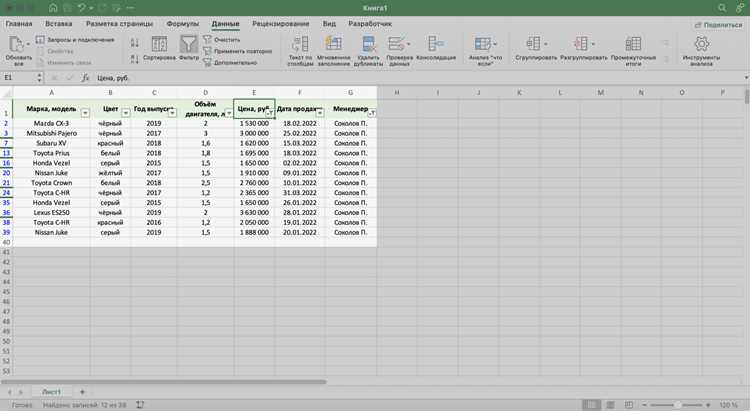Screen dimensions: 750x411
Task: Click Reapply filter (Применить повторно)
Action: click(237, 51)
